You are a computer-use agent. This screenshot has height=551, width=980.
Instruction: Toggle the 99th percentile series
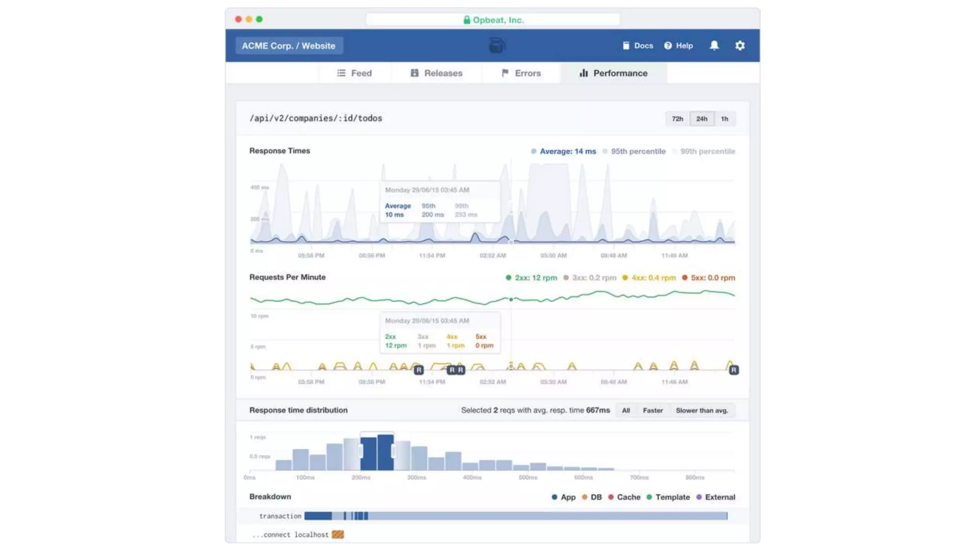707,151
